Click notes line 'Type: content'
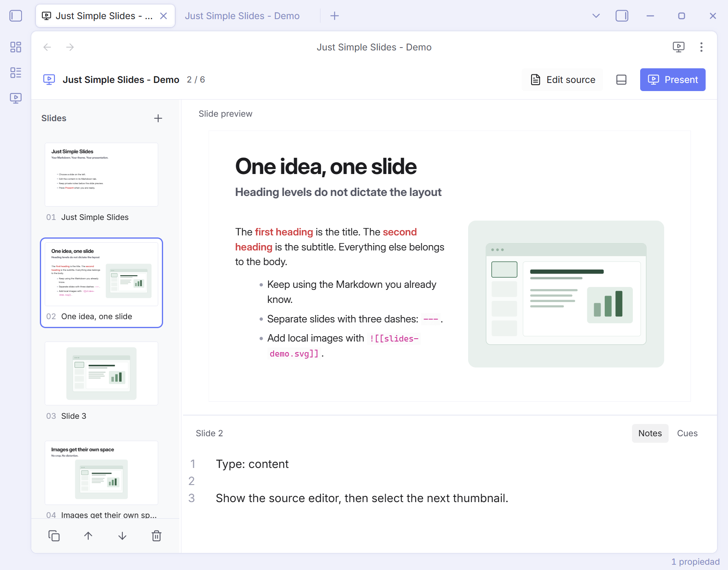Viewport: 728px width, 570px height. click(252, 464)
